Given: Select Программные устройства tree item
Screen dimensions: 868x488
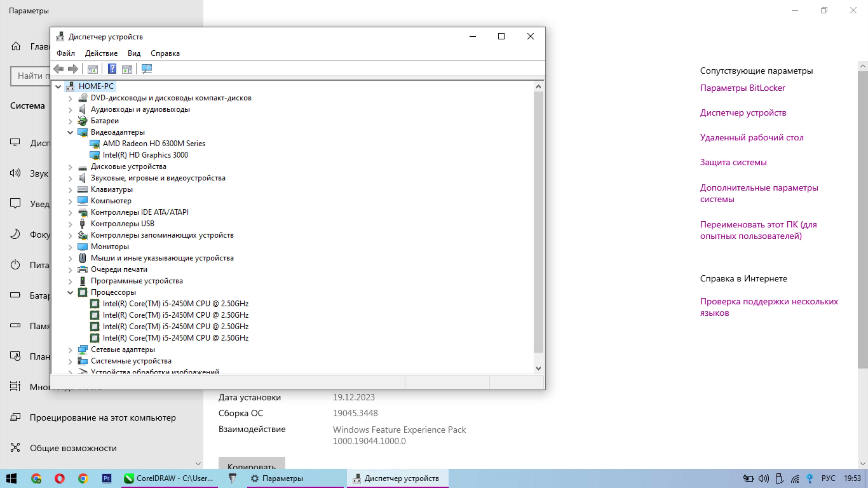Looking at the screenshot, I should (x=136, y=281).
